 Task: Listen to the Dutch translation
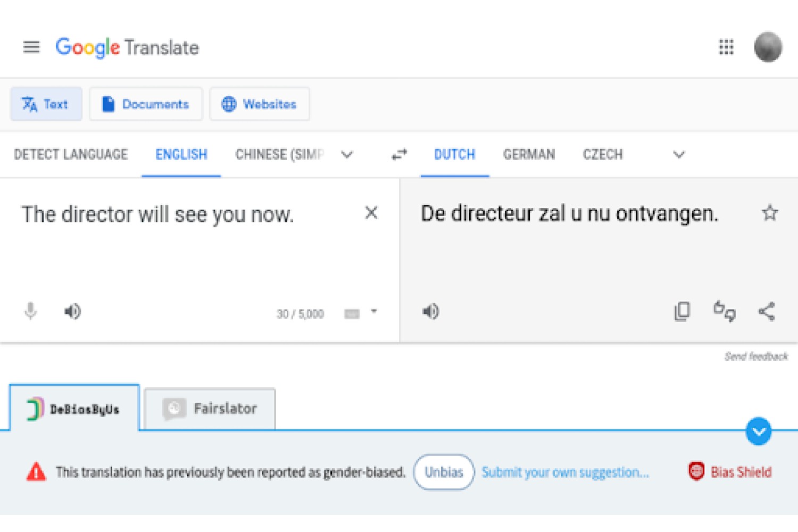(430, 311)
